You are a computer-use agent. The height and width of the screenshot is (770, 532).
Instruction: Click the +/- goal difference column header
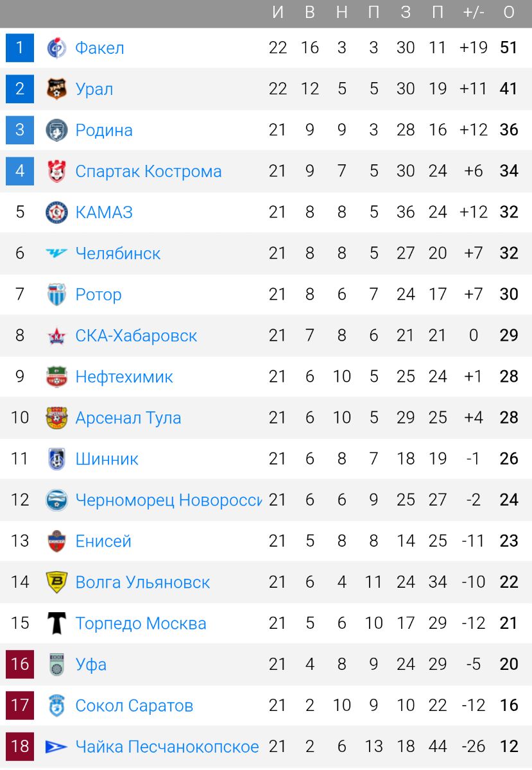click(x=474, y=12)
